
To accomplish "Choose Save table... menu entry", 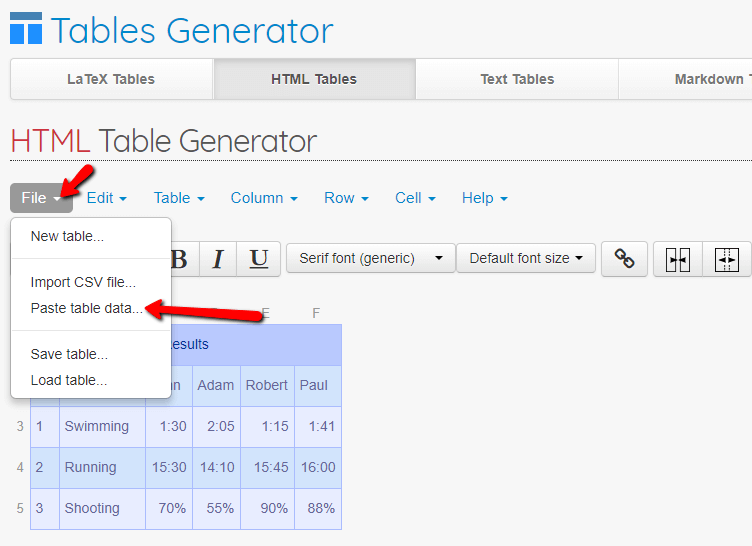I will [91, 354].
